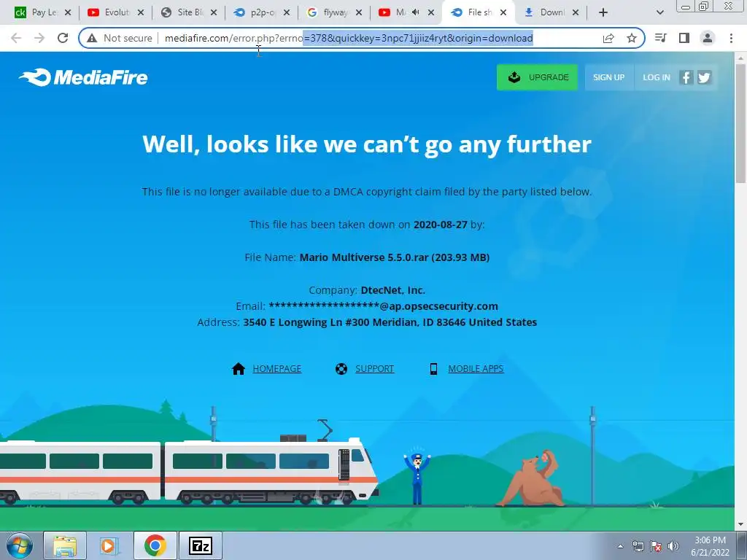Click the LOG IN button
This screenshot has height=560, width=747.
tap(656, 77)
